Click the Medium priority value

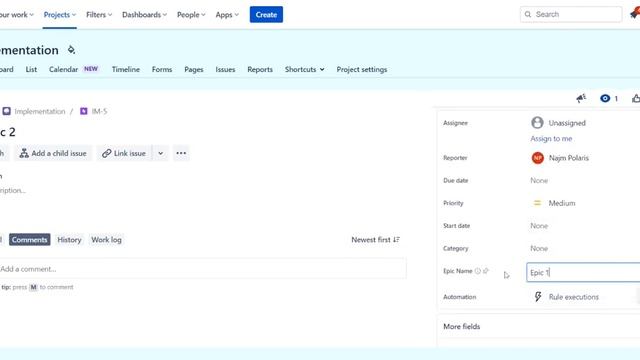pyautogui.click(x=562, y=203)
